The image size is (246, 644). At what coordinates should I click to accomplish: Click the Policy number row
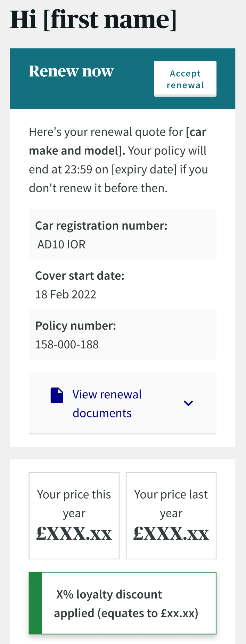pos(122,334)
